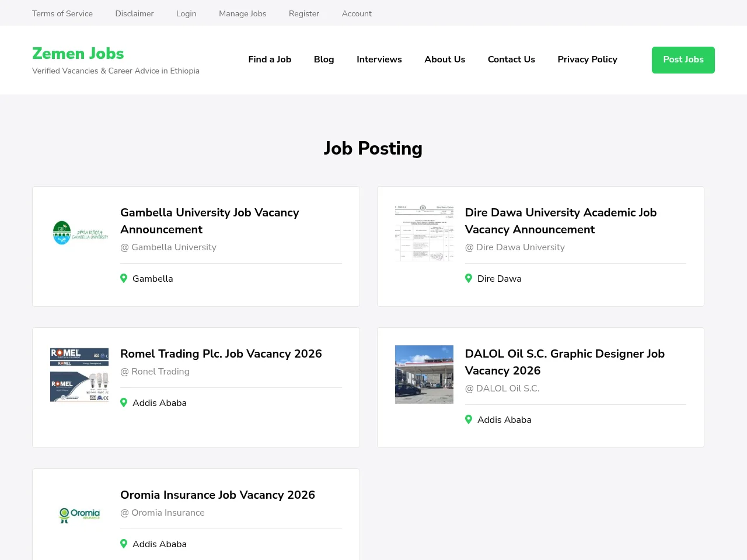Open Gambella University Job Vacancy Announcement posting
747x560 pixels.
click(210, 221)
